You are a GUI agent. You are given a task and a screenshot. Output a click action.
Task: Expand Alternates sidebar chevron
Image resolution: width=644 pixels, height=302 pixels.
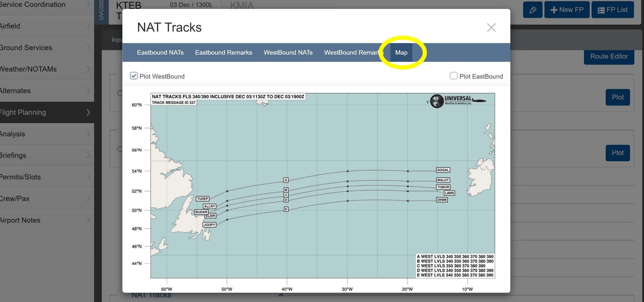click(x=88, y=91)
